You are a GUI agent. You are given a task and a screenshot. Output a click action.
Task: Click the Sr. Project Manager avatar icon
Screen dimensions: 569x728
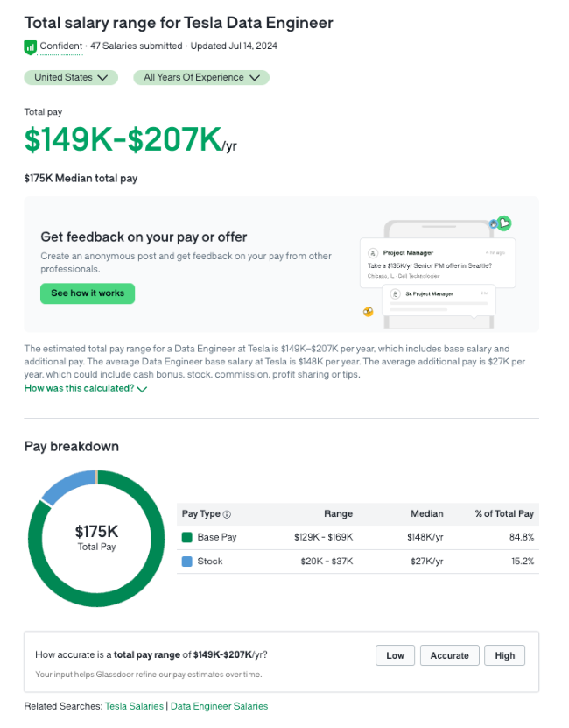point(395,293)
